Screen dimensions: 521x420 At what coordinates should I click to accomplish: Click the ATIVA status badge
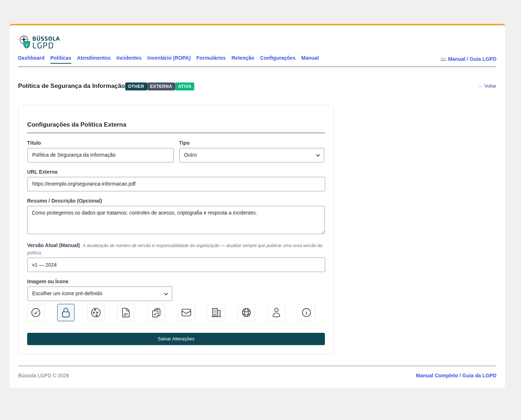point(185,86)
